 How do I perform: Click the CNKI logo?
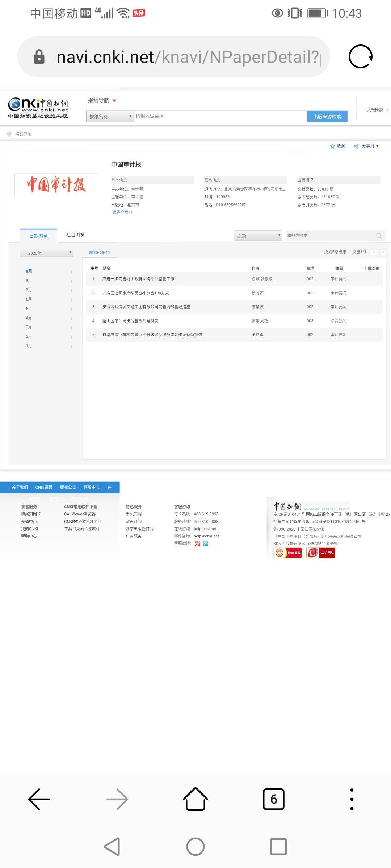point(38,108)
